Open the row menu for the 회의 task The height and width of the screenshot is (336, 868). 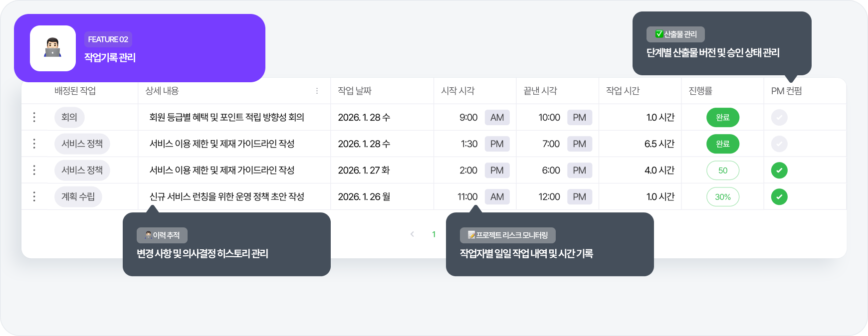(34, 117)
